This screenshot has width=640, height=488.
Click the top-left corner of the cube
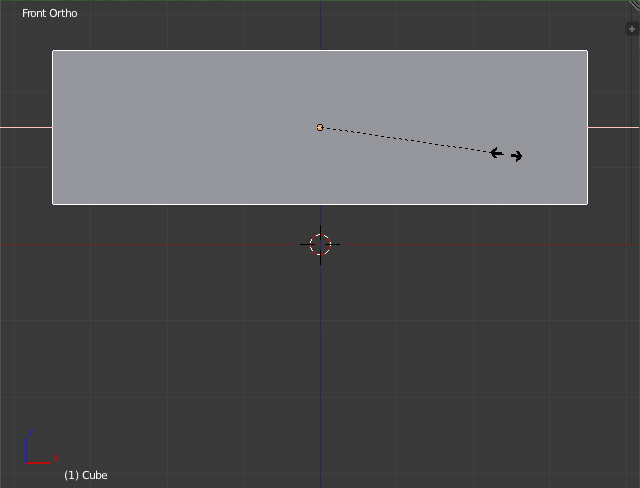tap(53, 51)
